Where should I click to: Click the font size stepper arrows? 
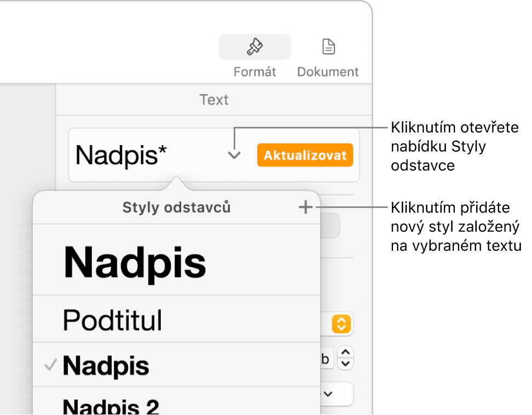(345, 358)
